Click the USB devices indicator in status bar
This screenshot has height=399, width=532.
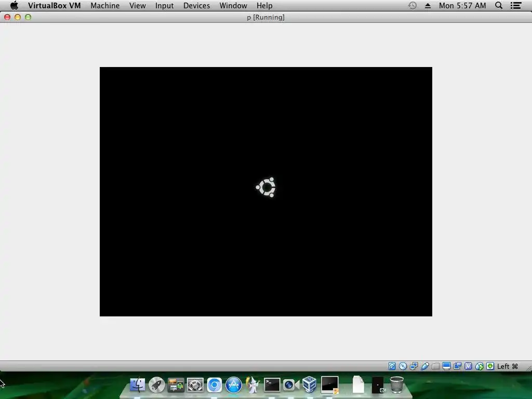[x=424, y=366]
